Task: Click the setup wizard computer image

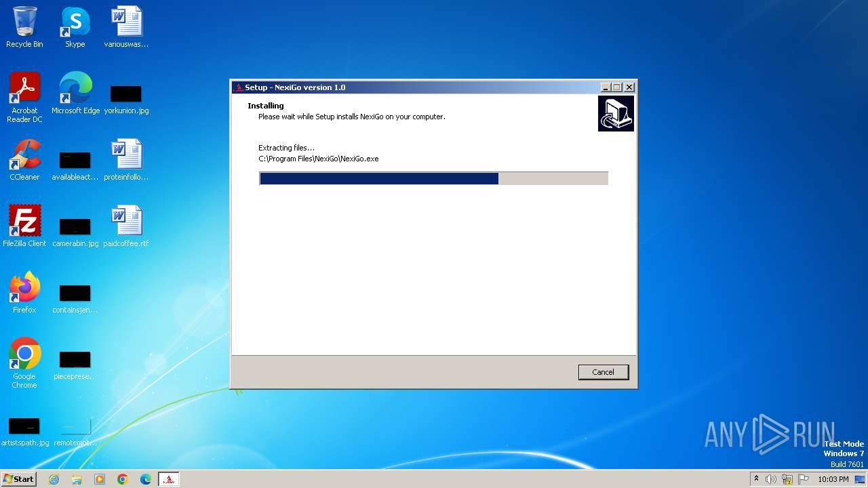Action: [x=616, y=113]
